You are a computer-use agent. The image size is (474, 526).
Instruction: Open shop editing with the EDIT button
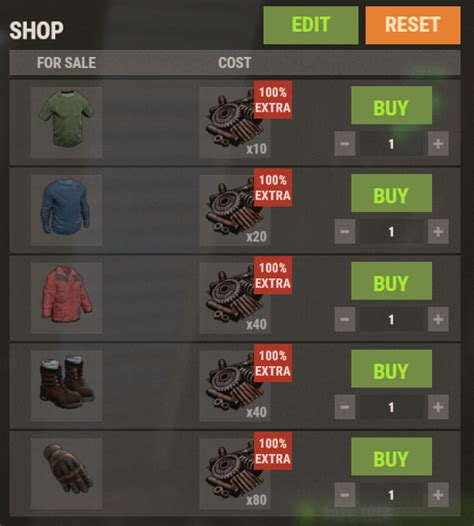pyautogui.click(x=311, y=25)
